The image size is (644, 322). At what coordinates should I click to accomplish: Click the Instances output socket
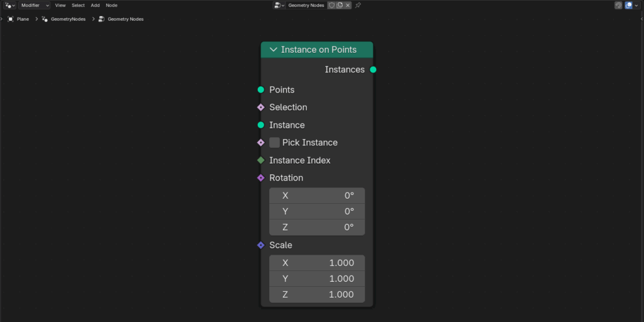tap(373, 69)
